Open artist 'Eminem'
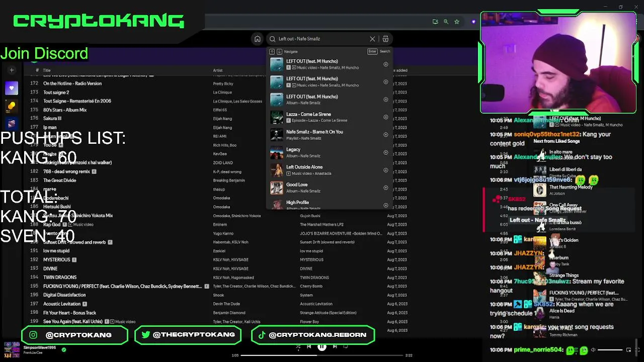This screenshot has width=644, height=362. click(220, 225)
